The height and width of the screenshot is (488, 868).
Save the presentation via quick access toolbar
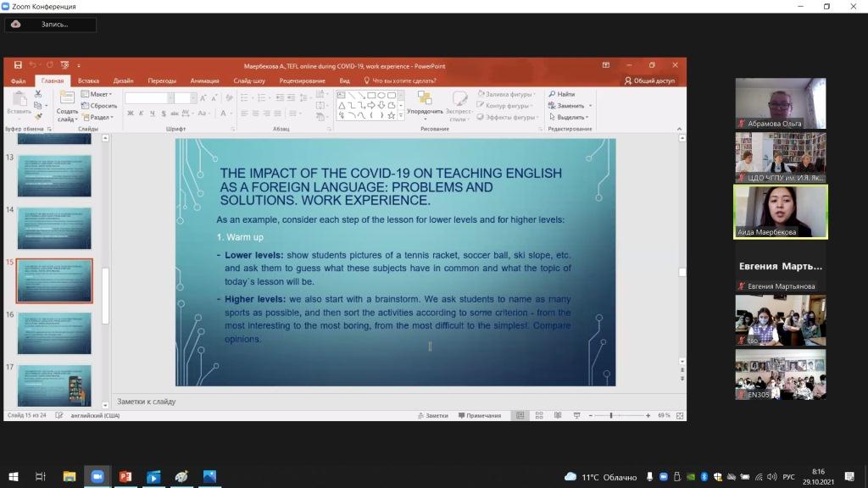coord(18,65)
